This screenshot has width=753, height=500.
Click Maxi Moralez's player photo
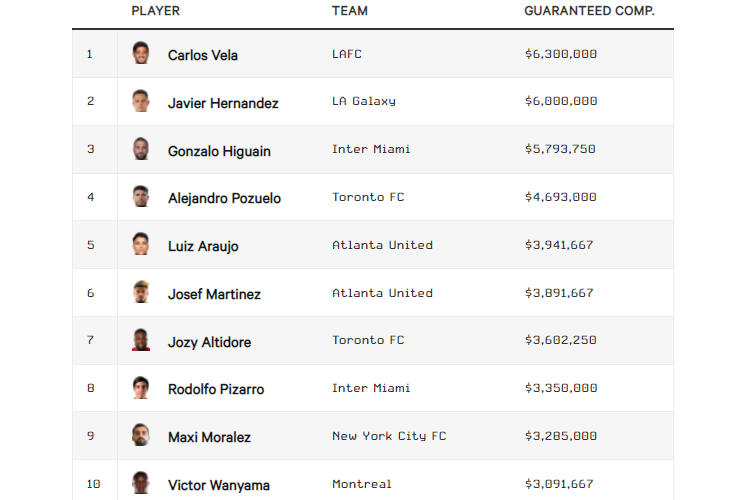(141, 436)
